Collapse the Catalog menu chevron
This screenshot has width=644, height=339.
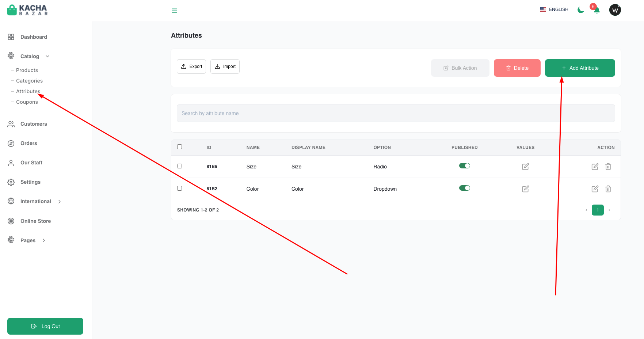(x=47, y=56)
